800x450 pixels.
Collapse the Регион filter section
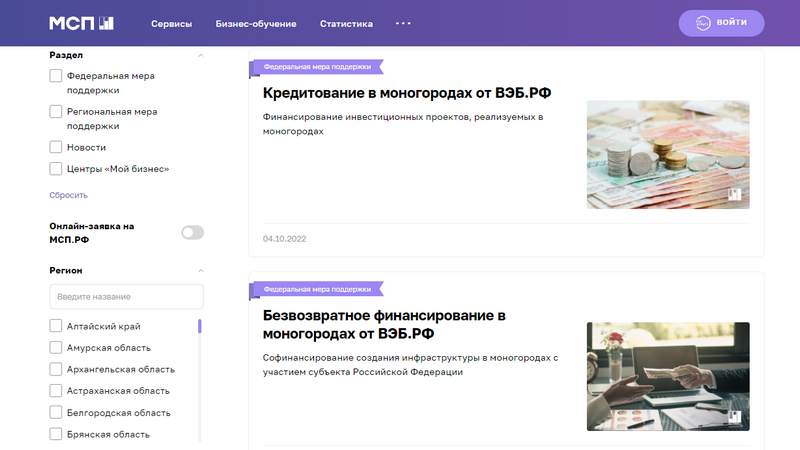point(201,270)
